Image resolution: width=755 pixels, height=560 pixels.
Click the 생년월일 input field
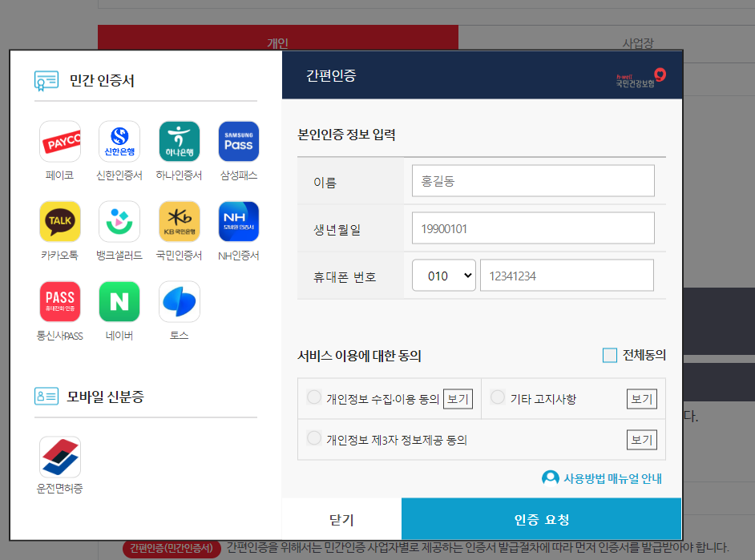pyautogui.click(x=533, y=228)
